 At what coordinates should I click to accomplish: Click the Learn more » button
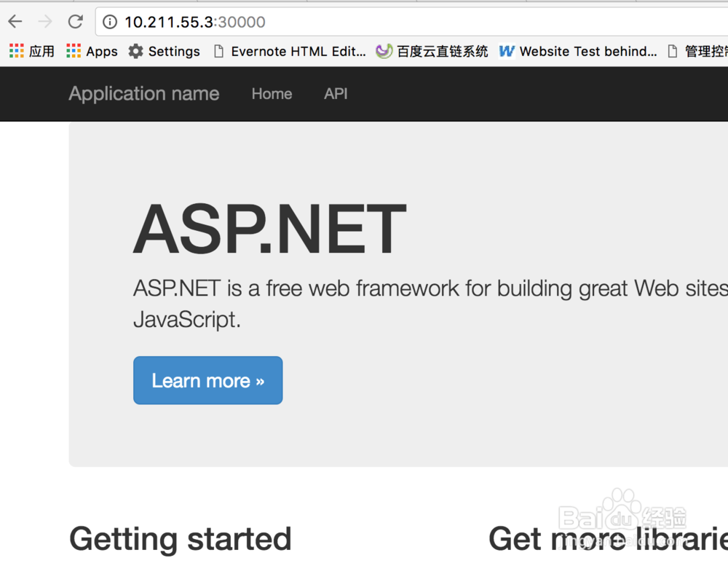click(x=208, y=380)
